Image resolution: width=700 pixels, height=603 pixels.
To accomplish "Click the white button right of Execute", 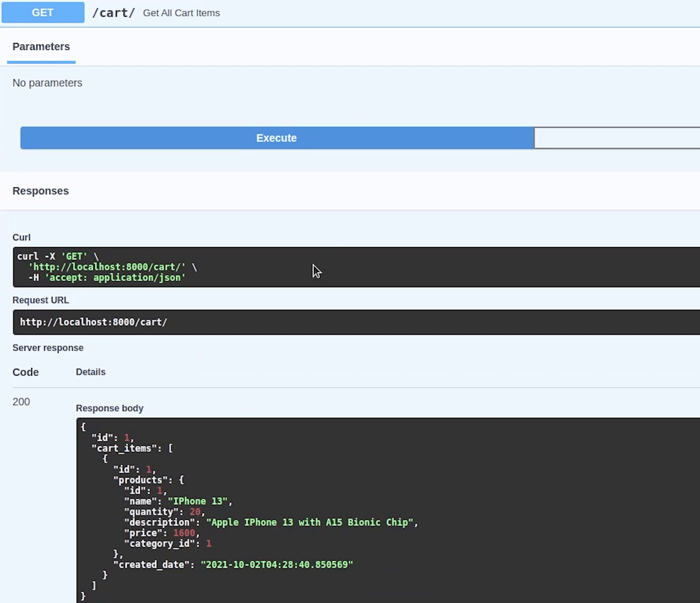I will [617, 138].
